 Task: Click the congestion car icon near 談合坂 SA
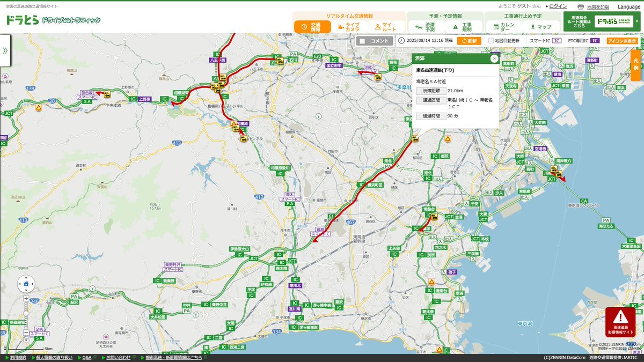coord(107,95)
